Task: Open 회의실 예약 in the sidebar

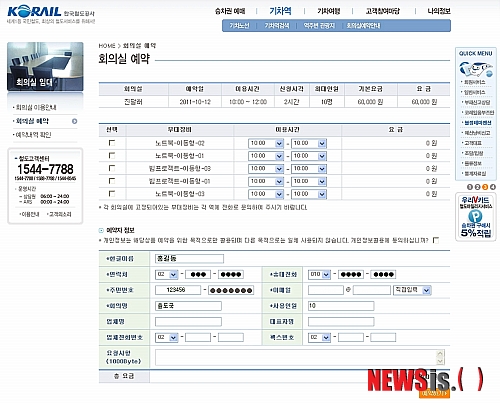Action: tap(32, 121)
